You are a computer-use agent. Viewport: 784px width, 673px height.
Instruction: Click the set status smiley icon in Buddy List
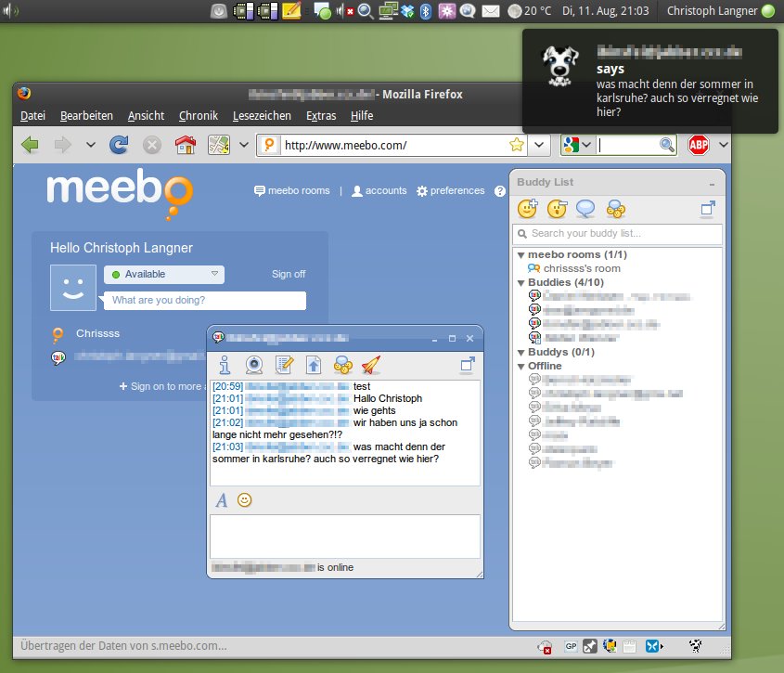(x=557, y=209)
